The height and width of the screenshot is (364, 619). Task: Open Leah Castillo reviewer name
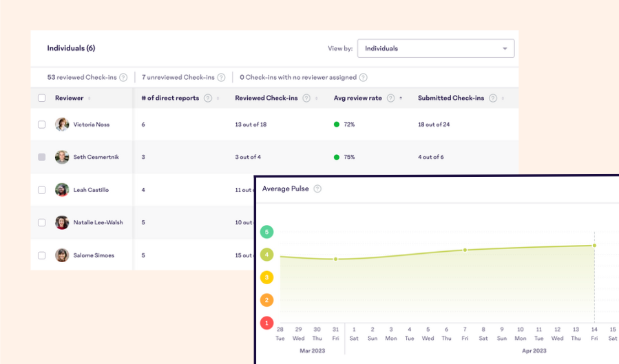pyautogui.click(x=91, y=190)
